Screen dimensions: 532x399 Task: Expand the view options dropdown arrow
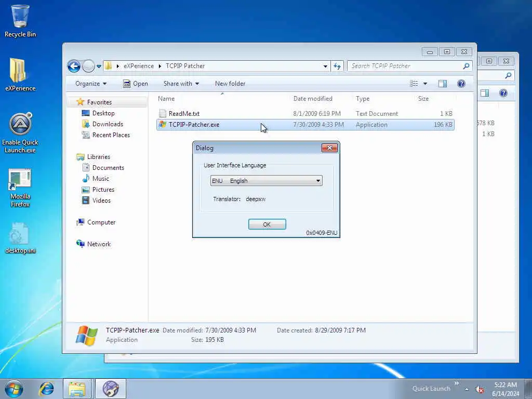425,84
